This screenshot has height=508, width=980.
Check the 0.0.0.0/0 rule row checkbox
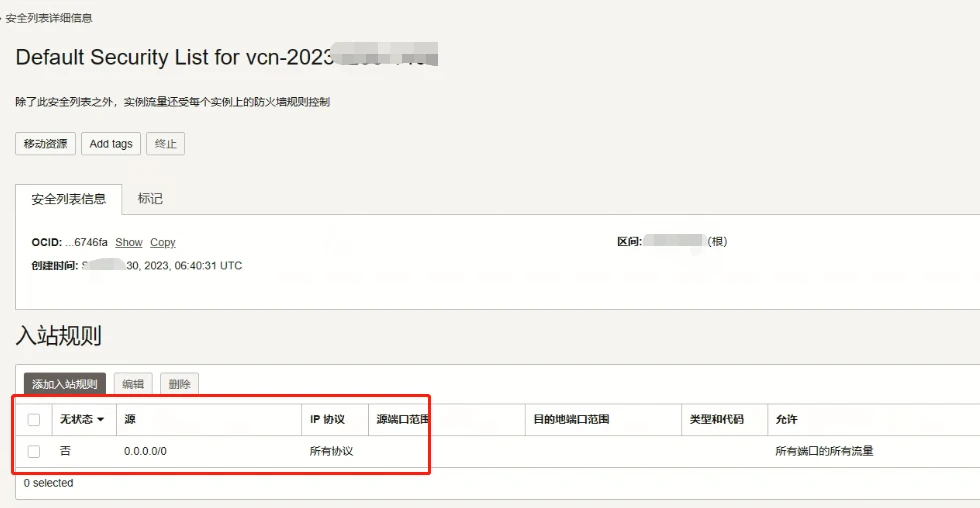click(x=34, y=451)
